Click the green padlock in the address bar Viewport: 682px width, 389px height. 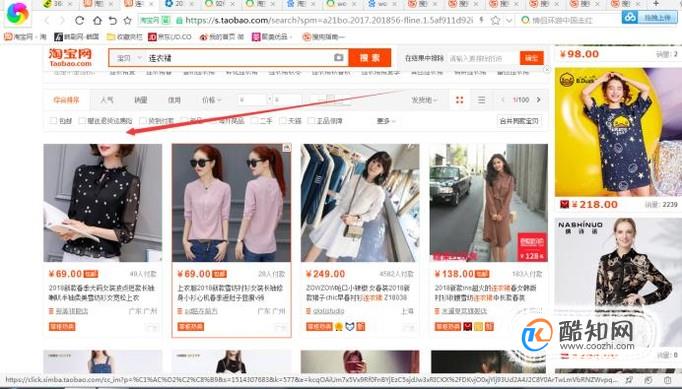179,20
